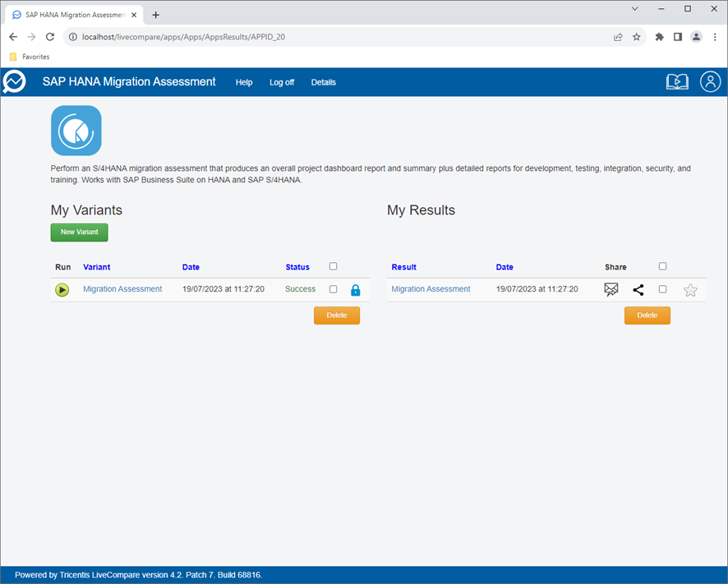The width and height of the screenshot is (728, 584).
Task: Share the Migration Assessment result via share icon
Action: point(638,290)
